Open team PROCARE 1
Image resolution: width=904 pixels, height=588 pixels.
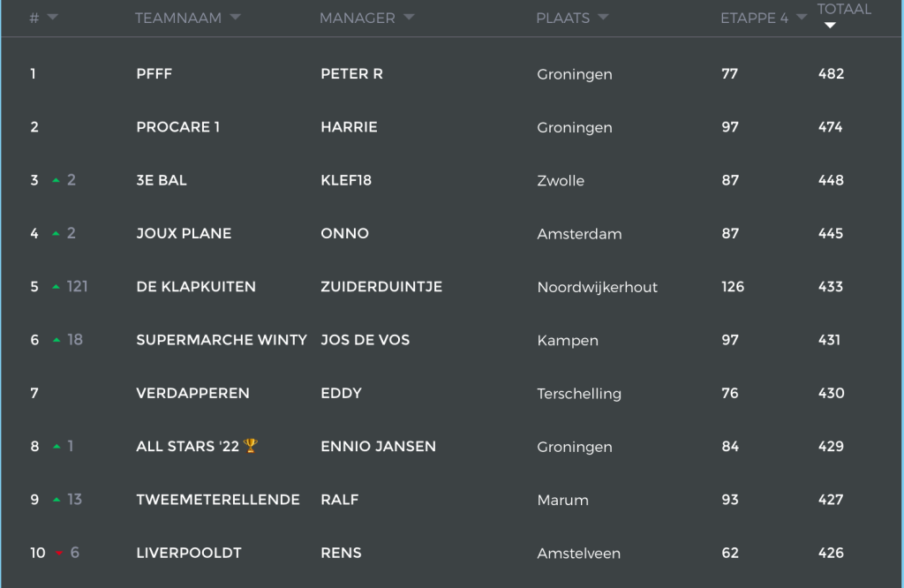click(x=177, y=127)
